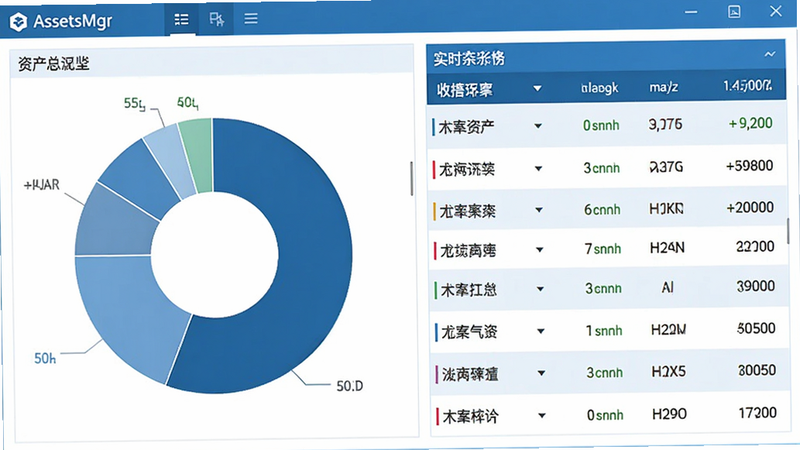800x450 pixels.
Task: Click the value '30050'
Action: coord(757,370)
